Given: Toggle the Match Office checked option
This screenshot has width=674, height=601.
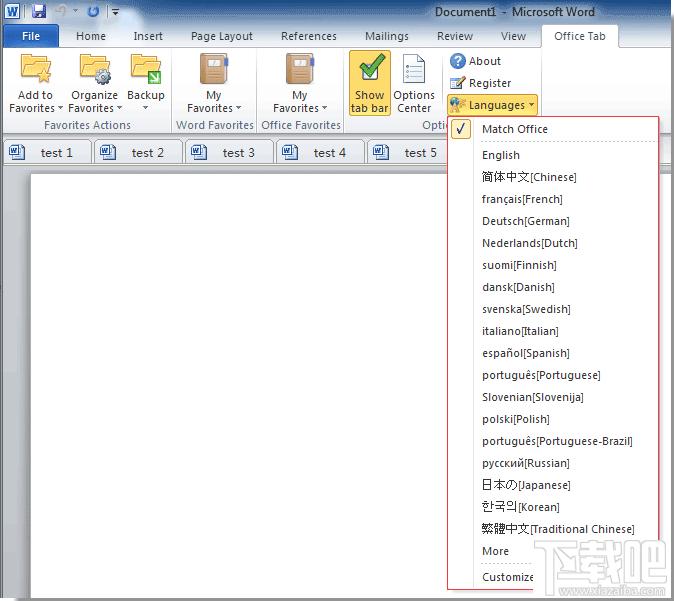Looking at the screenshot, I should [x=553, y=129].
